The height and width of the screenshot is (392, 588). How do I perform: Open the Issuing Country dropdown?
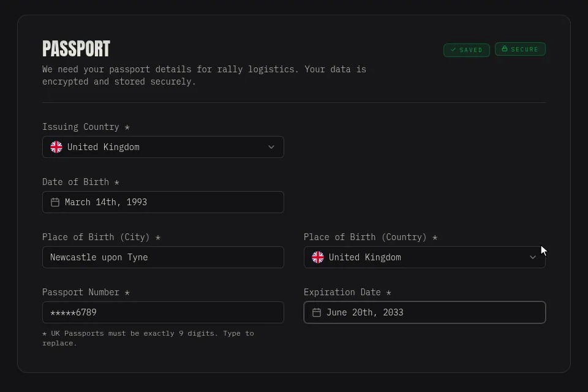pos(163,147)
